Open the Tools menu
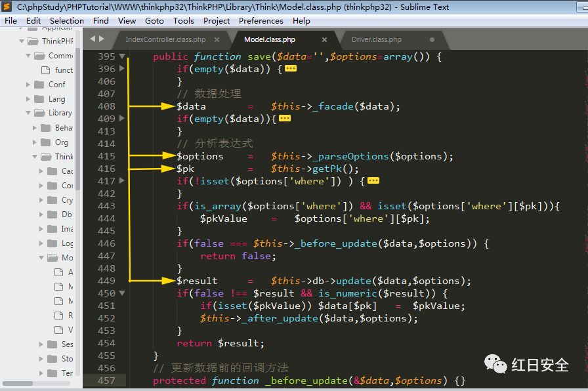588x391 pixels. point(183,20)
